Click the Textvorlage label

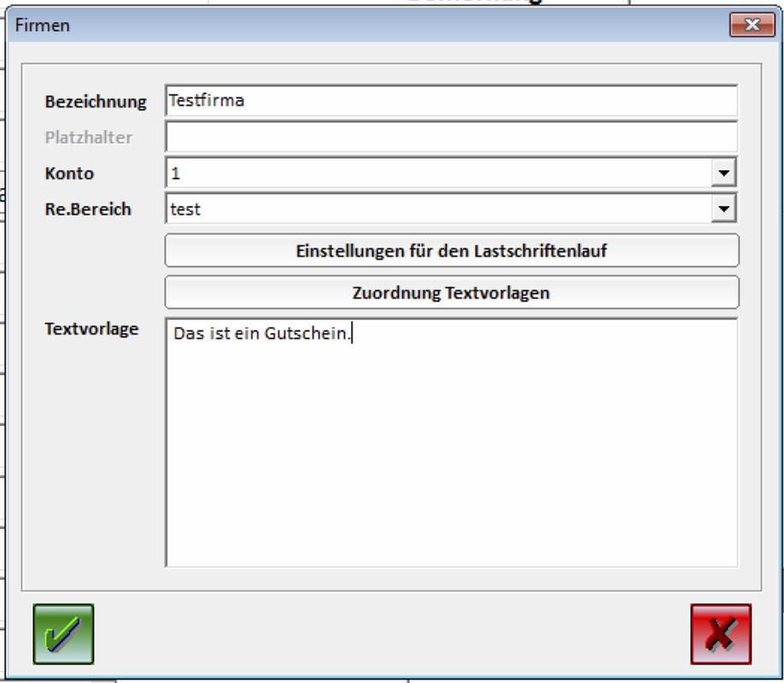[x=91, y=329]
